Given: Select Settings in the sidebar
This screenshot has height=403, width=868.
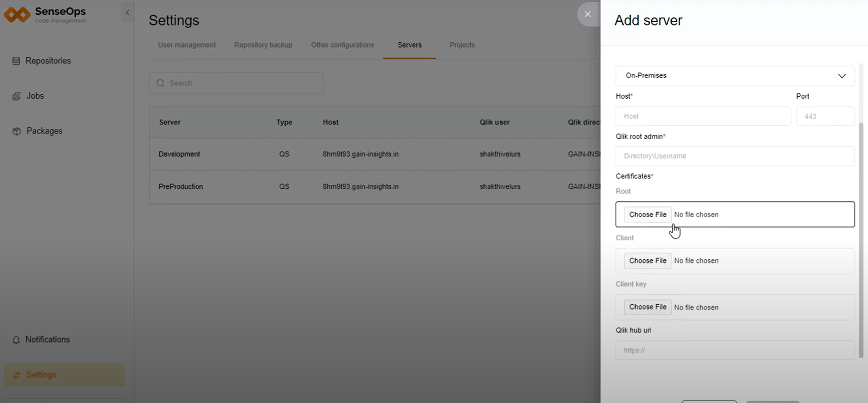Looking at the screenshot, I should click(x=64, y=375).
